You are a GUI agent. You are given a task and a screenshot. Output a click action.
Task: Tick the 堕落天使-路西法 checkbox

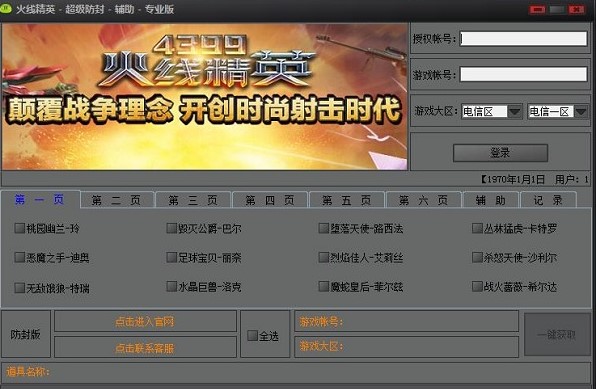(324, 228)
